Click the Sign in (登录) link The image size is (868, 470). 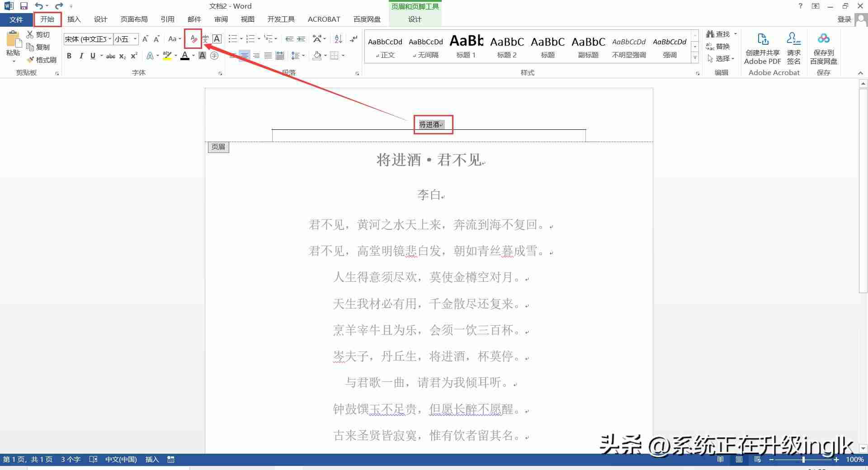[x=844, y=19]
